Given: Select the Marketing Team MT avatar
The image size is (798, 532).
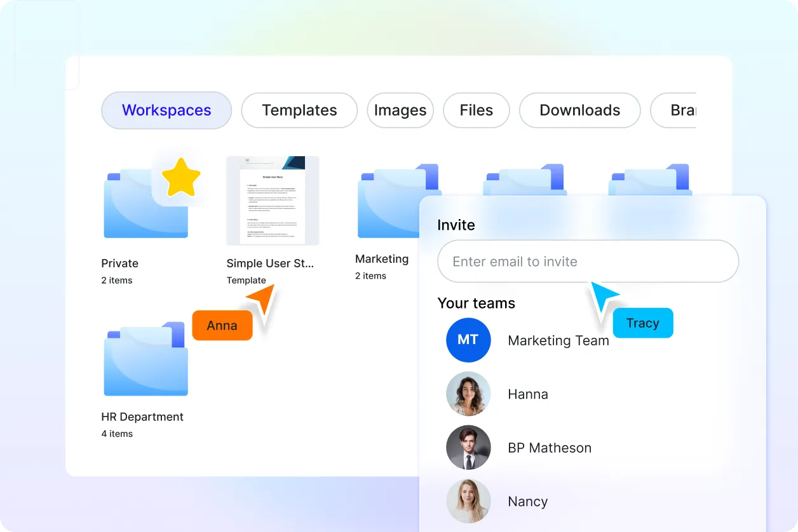Looking at the screenshot, I should 469,340.
